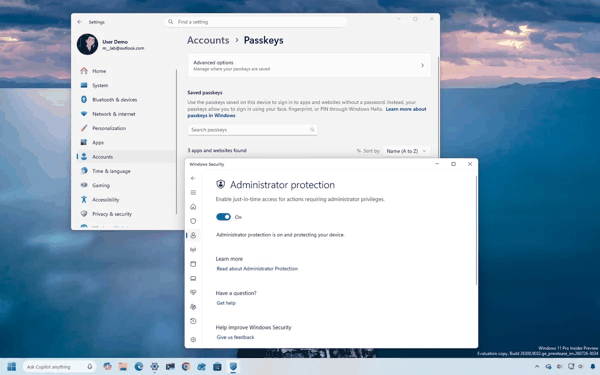The height and width of the screenshot is (375, 600).
Task: Click the Search passkeys field
Action: point(252,130)
